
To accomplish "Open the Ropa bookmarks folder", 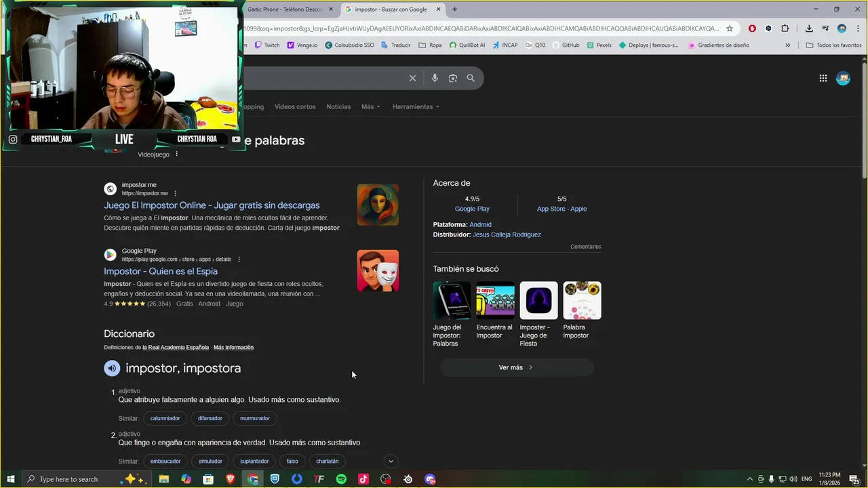I will (x=430, y=45).
